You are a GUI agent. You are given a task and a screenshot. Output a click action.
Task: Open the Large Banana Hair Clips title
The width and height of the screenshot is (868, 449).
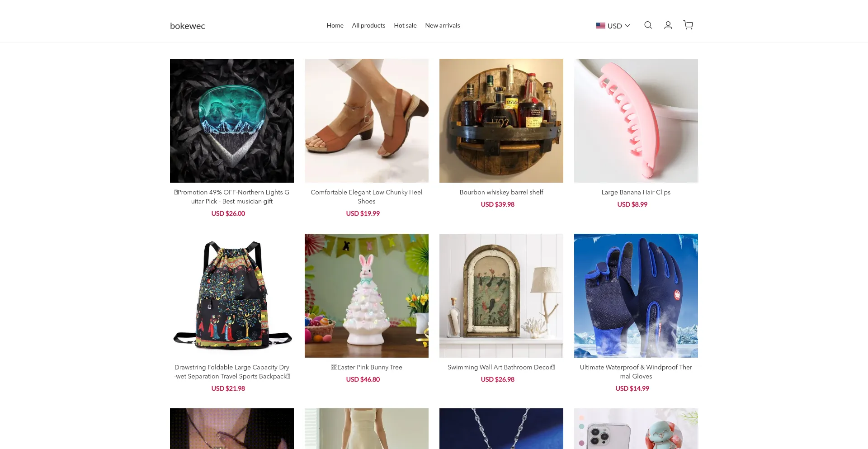[x=636, y=192]
